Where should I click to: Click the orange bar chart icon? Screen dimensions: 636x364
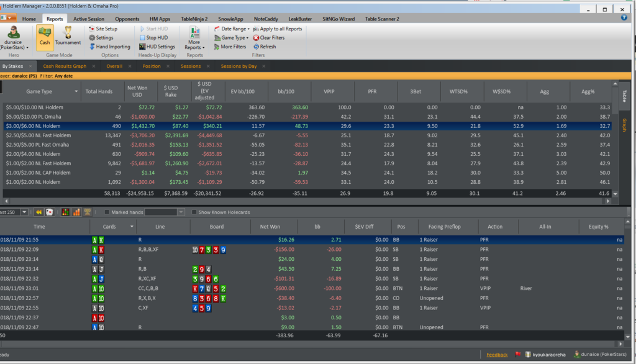(x=76, y=212)
